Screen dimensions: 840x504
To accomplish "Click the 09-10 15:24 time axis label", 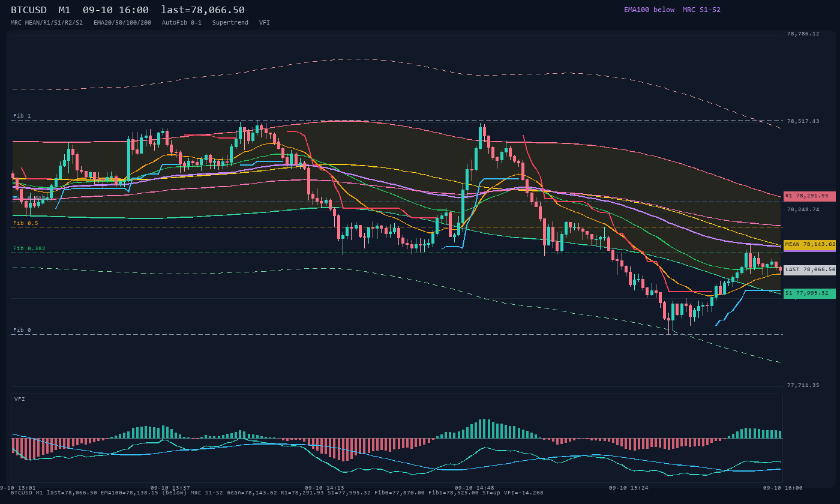I will tap(629, 488).
